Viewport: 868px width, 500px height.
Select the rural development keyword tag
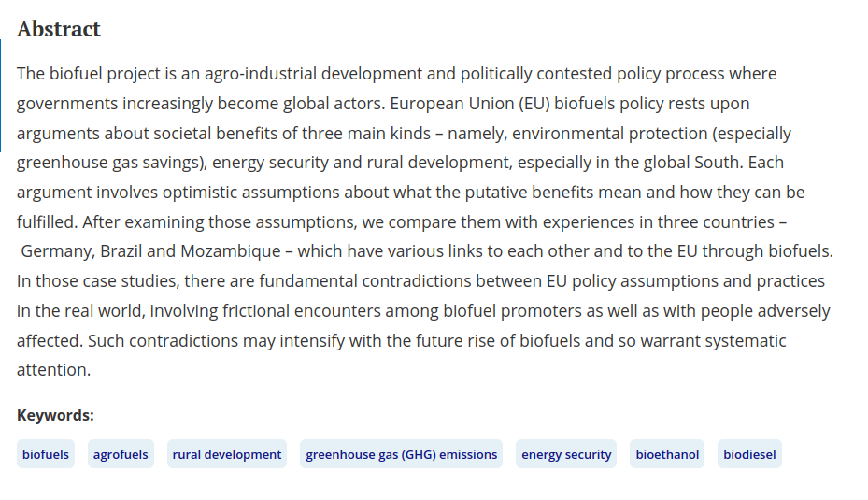(227, 454)
